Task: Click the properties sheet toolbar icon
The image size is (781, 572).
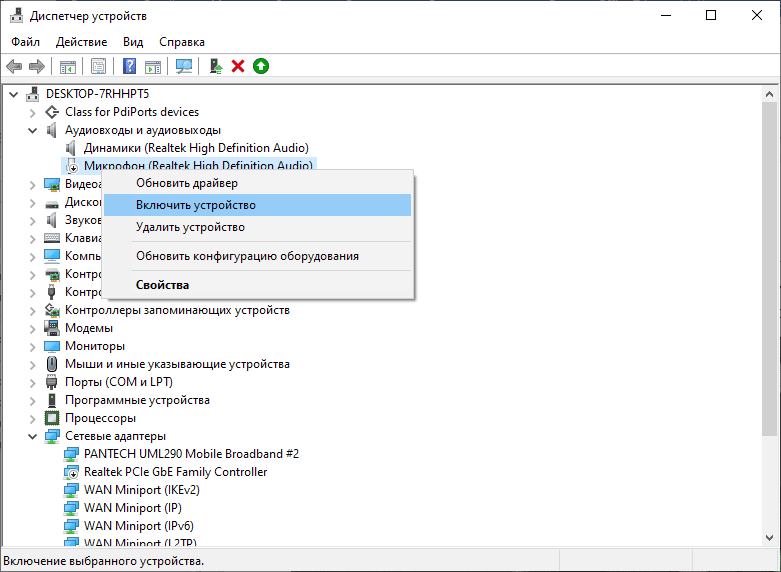Action: (99, 66)
